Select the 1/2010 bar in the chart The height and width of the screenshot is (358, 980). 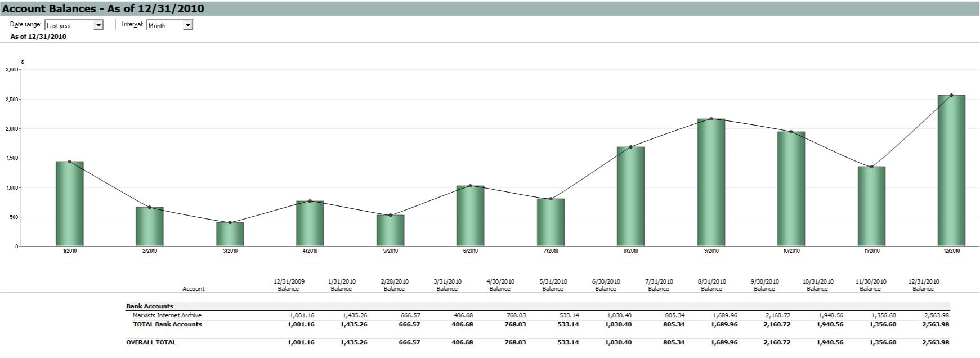click(x=70, y=204)
